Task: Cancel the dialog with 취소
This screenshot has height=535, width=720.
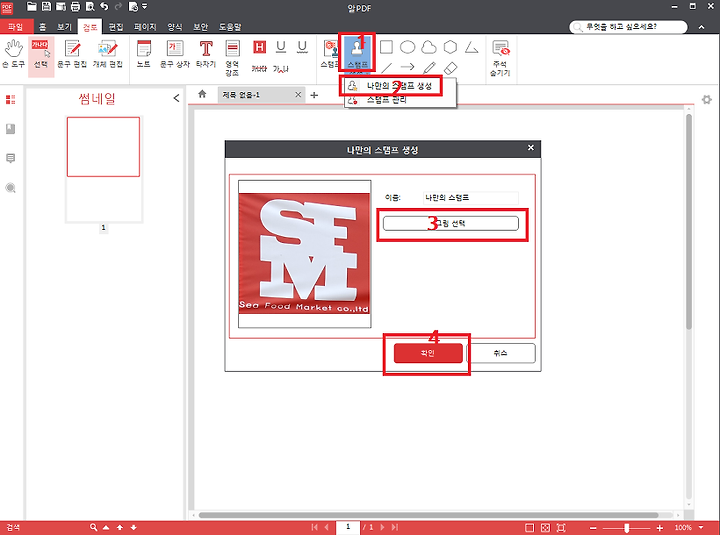Action: point(501,353)
